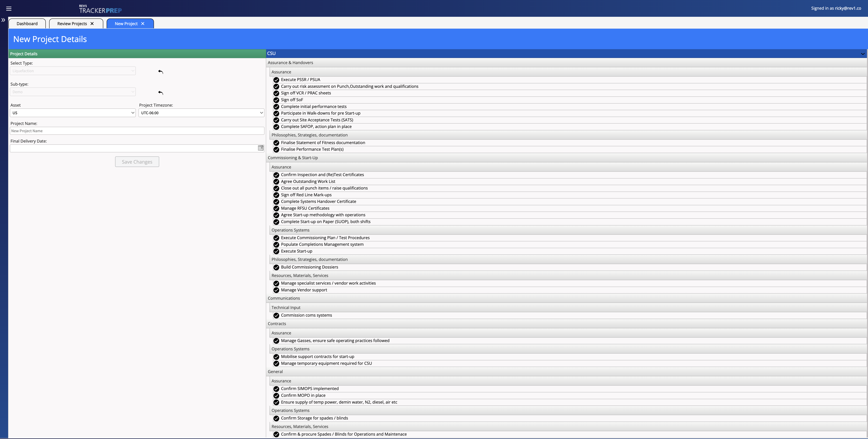Screen dimensions: 868x439
Task: Click undo arrow beside Sub-type
Action: [161, 93]
